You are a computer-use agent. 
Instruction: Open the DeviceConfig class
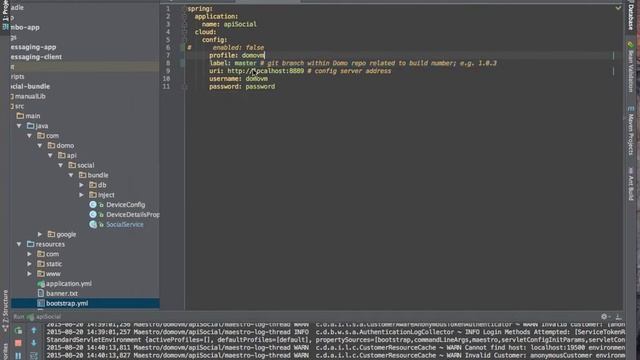(126, 205)
